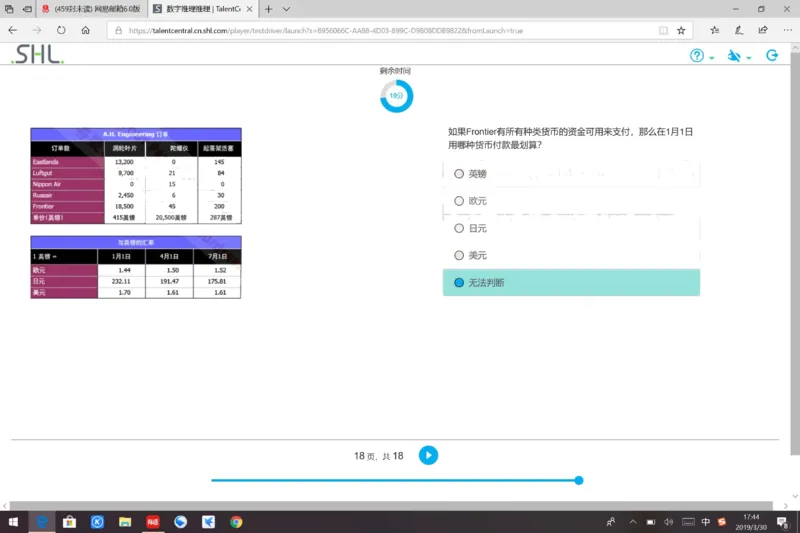Open Edge from the taskbar

(x=42, y=522)
